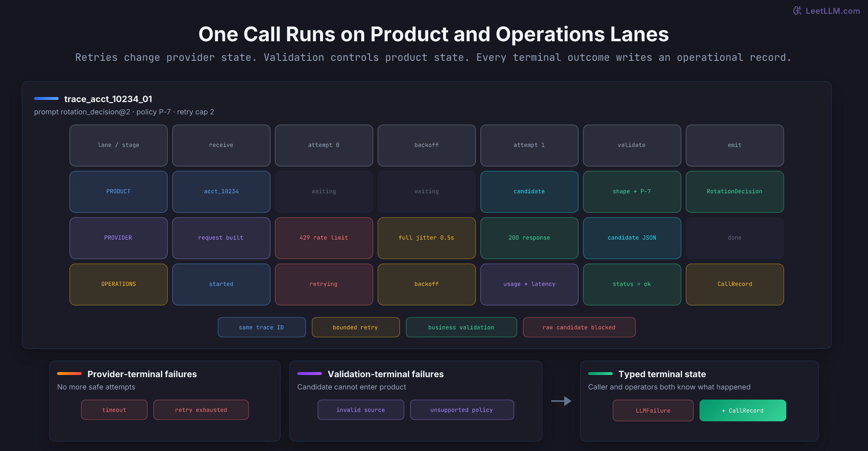Click the trace_acct_10234_01 title

108,99
